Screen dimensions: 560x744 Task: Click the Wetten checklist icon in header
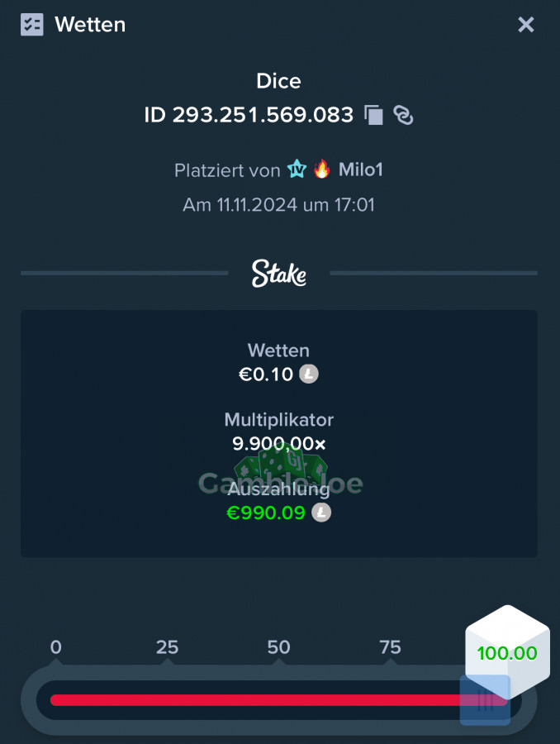[31, 24]
